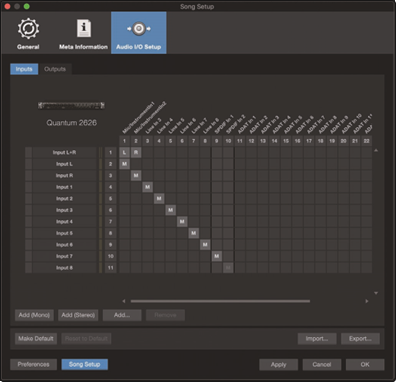Viewport: 396px width, 382px height.
Task: Click the horizontal scroll right arrow
Action: point(367,301)
